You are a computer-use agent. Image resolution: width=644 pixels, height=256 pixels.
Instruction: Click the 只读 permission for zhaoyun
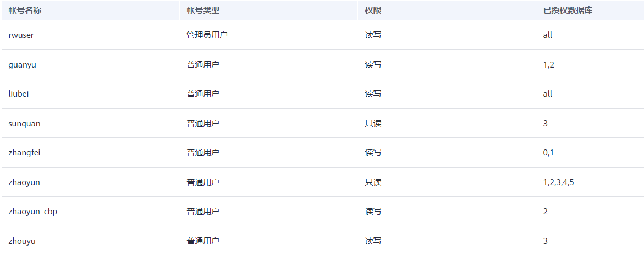point(373,182)
